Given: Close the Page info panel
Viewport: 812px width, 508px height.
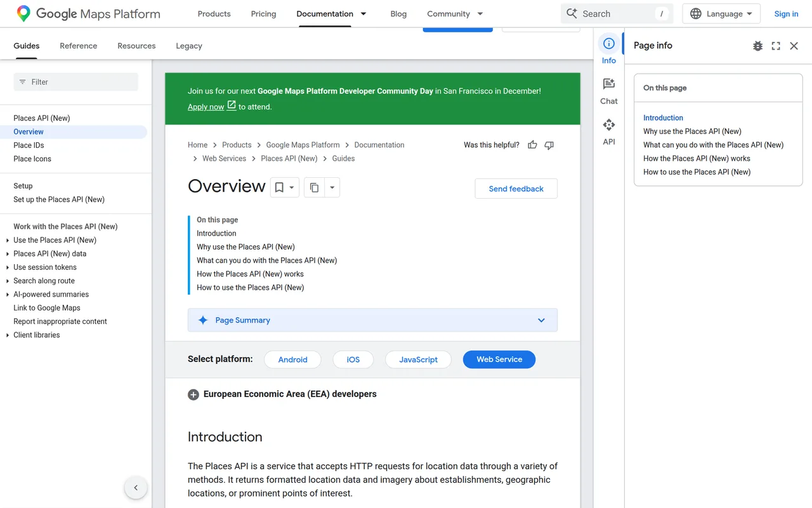Looking at the screenshot, I should coord(794,46).
